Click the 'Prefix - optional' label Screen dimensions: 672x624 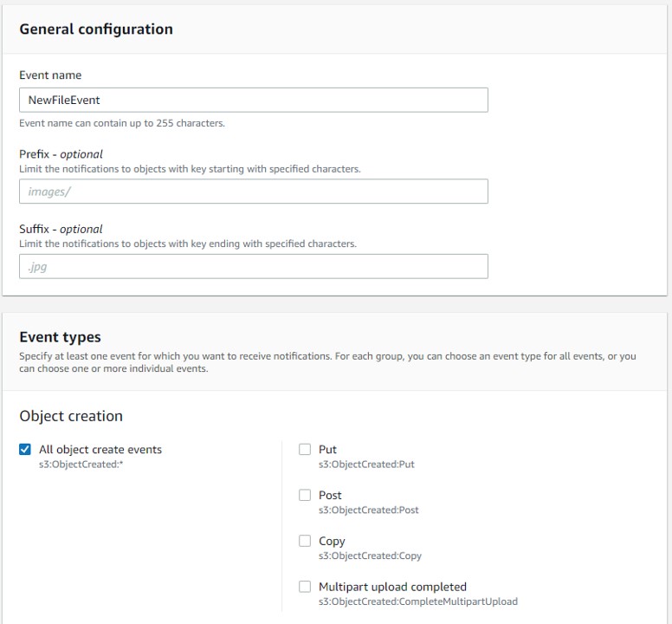61,154
